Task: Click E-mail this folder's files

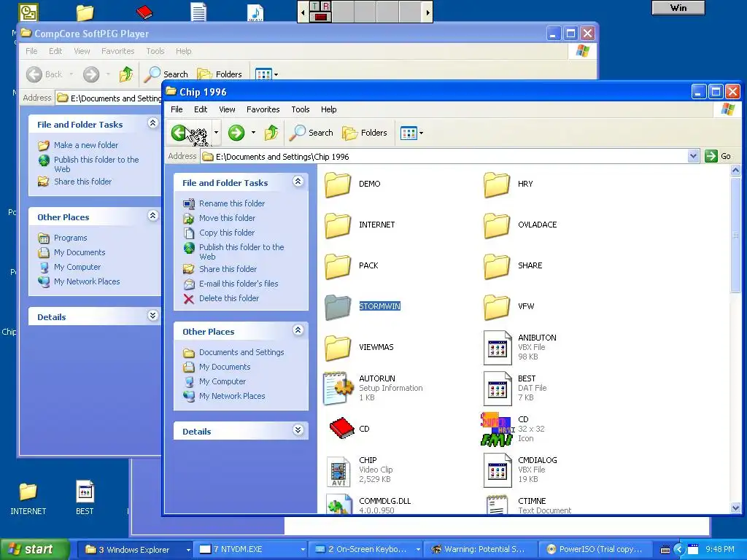Action: click(x=239, y=284)
